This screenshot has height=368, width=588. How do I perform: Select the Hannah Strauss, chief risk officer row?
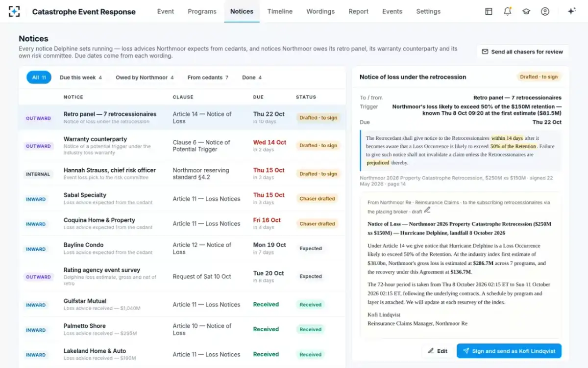pyautogui.click(x=182, y=174)
